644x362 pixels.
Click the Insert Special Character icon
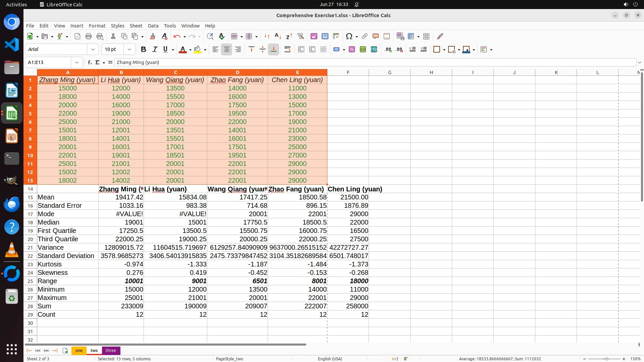349,36
